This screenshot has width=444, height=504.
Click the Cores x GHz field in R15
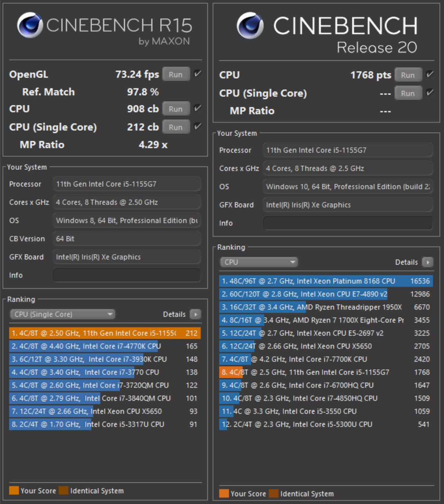pyautogui.click(x=127, y=202)
